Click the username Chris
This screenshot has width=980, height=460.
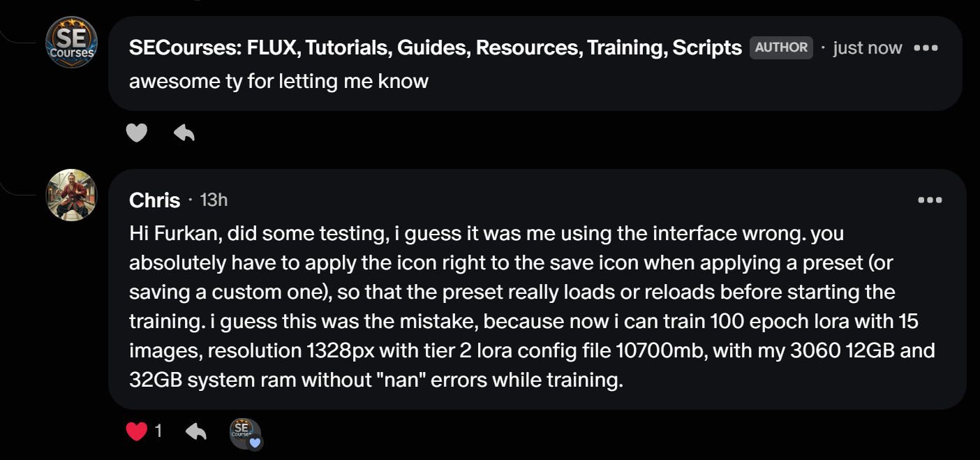[x=154, y=200]
